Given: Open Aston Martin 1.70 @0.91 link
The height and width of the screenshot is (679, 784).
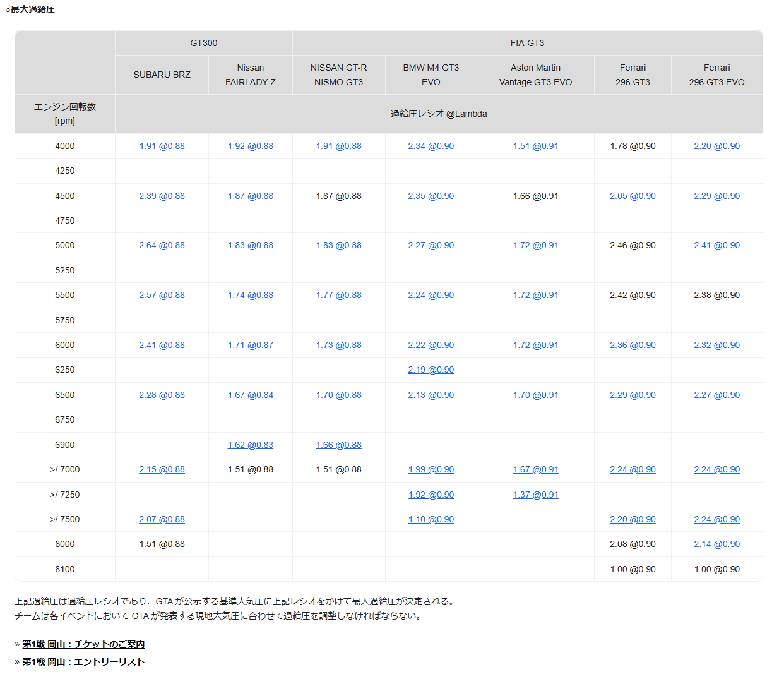Looking at the screenshot, I should [536, 395].
